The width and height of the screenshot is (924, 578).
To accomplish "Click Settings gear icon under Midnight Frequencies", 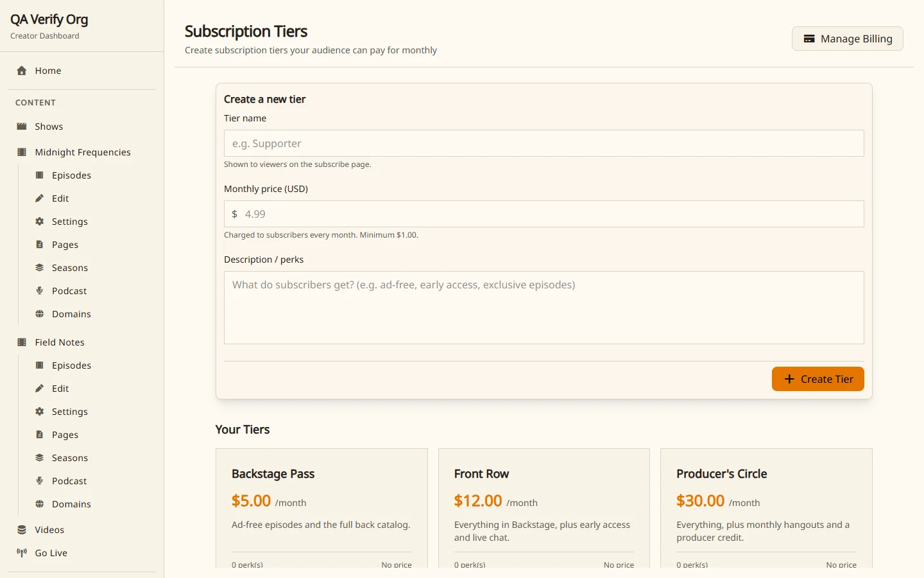I will point(39,222).
